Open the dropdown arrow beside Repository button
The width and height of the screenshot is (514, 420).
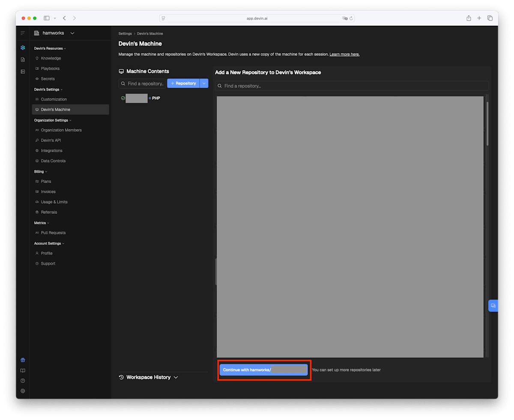click(x=204, y=83)
